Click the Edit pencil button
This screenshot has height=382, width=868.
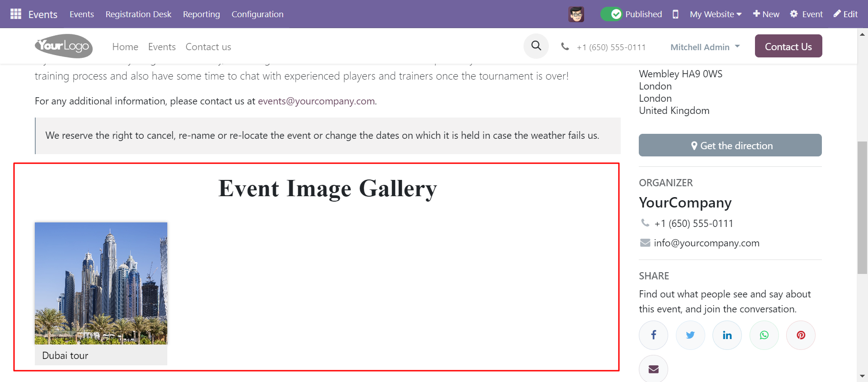845,14
